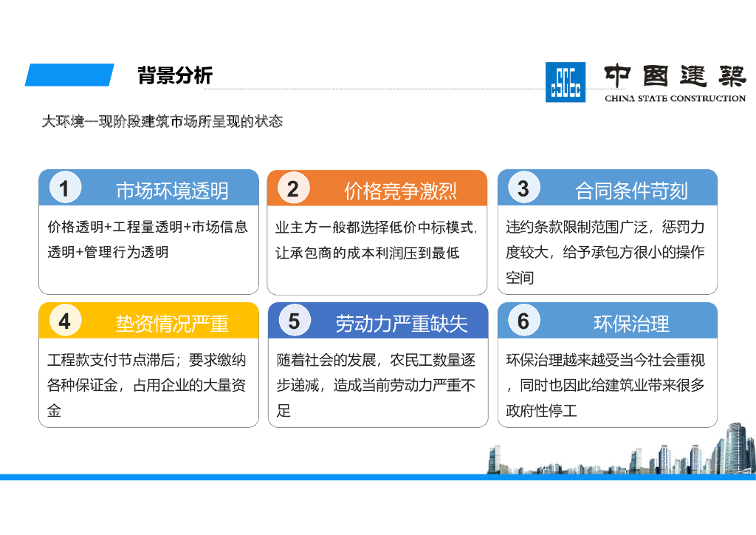Click the number 1 circle badge
Viewport: 756px width, 535px height.
click(64, 188)
